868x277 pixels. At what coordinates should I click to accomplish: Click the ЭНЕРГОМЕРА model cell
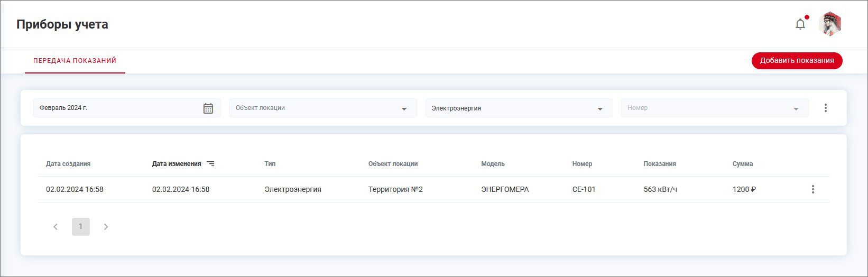tap(504, 189)
